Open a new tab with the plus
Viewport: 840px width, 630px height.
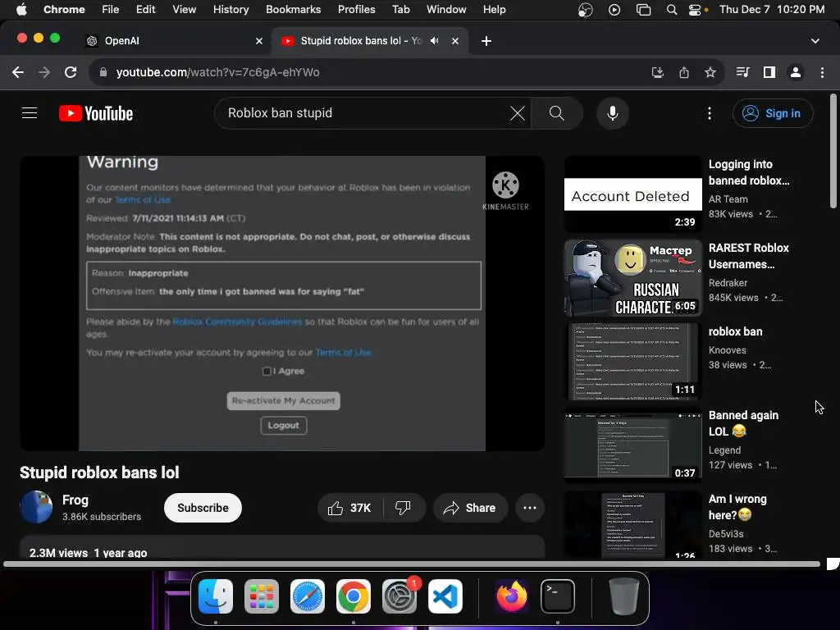pyautogui.click(x=486, y=41)
